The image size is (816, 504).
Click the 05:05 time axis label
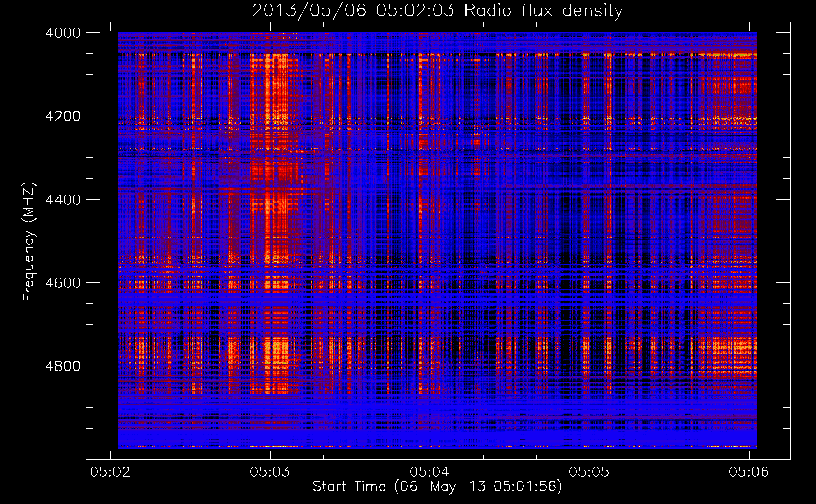[x=589, y=472]
